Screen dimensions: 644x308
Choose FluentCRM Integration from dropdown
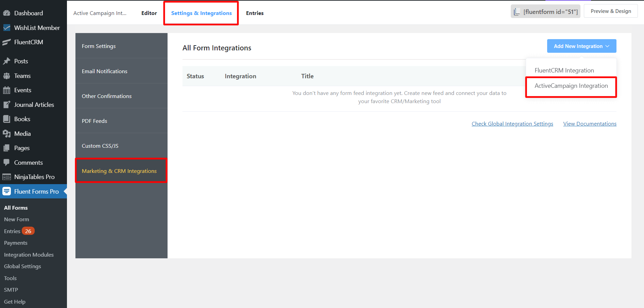click(x=564, y=70)
